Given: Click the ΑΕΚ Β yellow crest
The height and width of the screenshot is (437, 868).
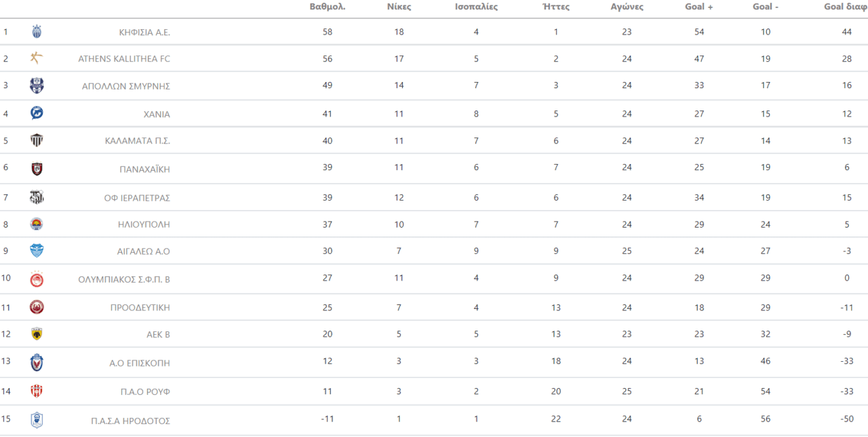Looking at the screenshot, I should [37, 334].
